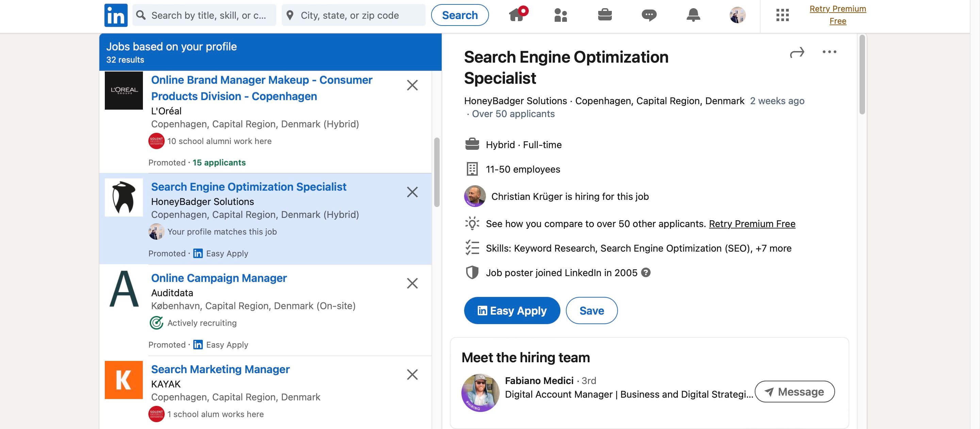The width and height of the screenshot is (980, 429).
Task: Click the title search input field
Action: [x=204, y=15]
